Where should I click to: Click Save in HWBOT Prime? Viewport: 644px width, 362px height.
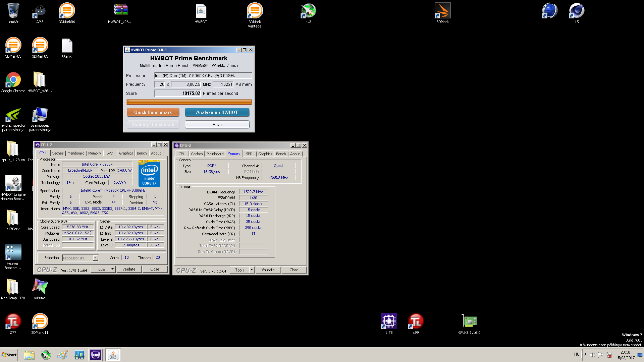217,124
